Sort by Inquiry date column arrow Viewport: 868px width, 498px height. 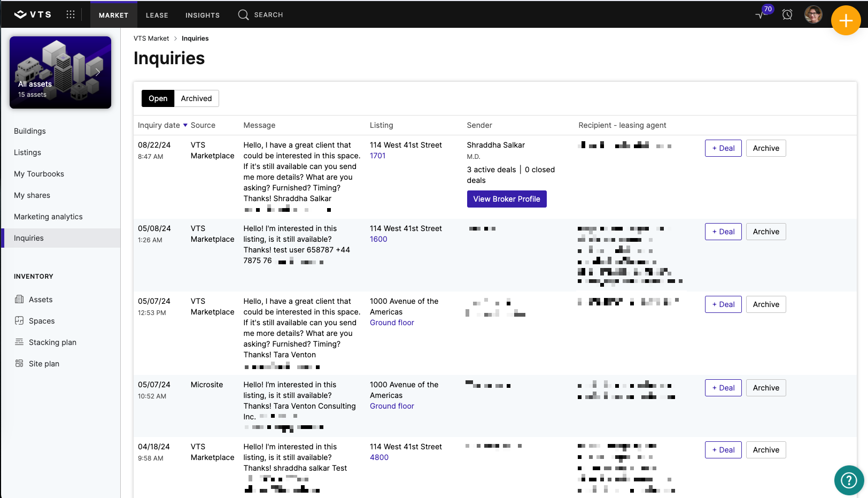point(185,125)
